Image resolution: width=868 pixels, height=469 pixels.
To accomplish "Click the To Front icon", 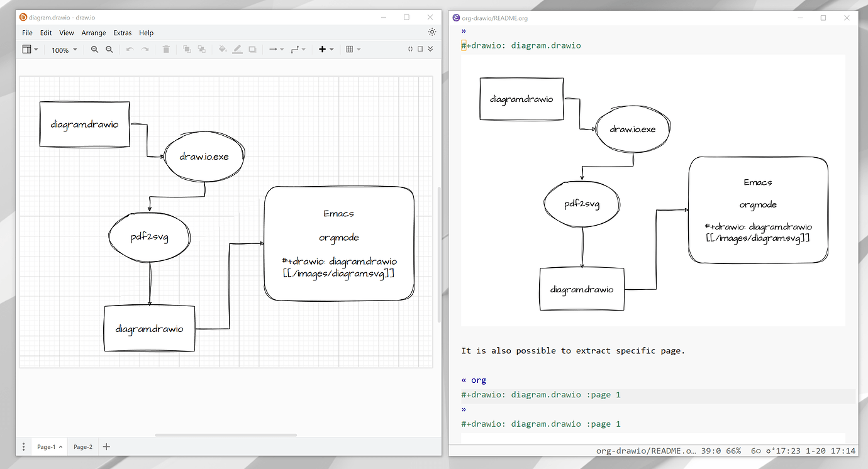I will (187, 49).
